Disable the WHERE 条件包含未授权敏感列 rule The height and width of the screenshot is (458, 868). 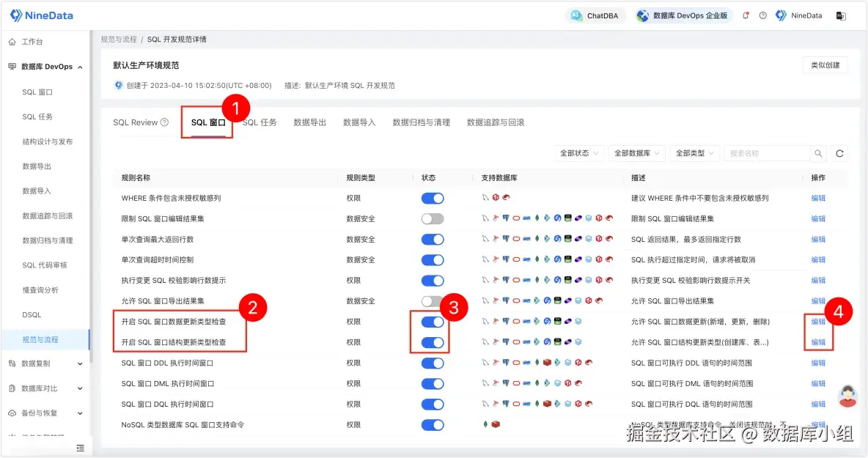pyautogui.click(x=433, y=197)
